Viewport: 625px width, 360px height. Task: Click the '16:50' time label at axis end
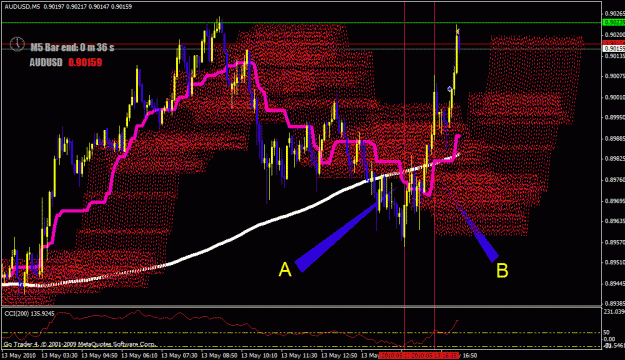[x=470, y=355]
